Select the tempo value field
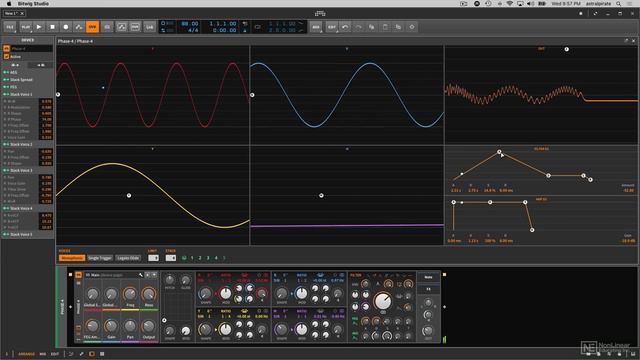The height and width of the screenshot is (360, 640). [x=190, y=24]
